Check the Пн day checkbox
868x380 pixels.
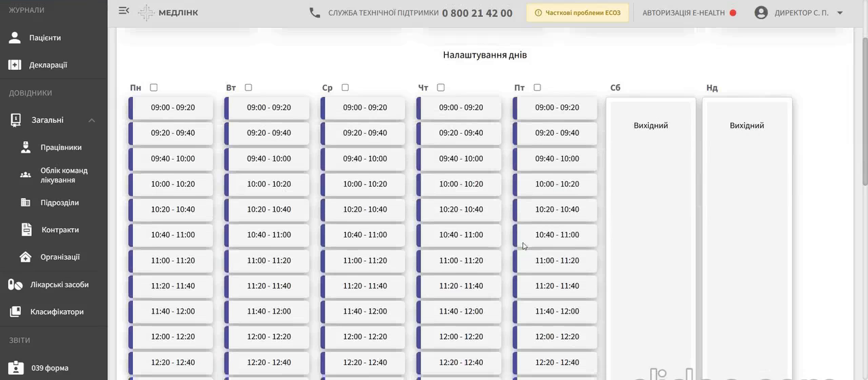pyautogui.click(x=153, y=88)
